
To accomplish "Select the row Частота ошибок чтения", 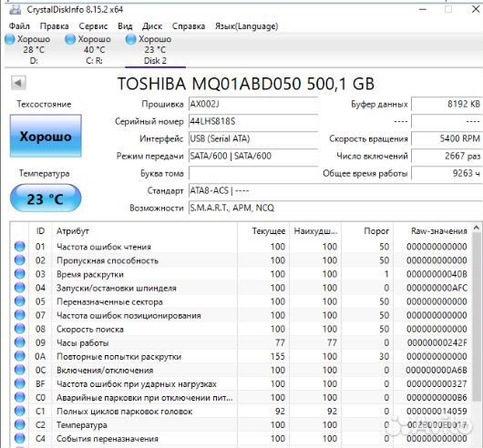I will pyautogui.click(x=241, y=247).
